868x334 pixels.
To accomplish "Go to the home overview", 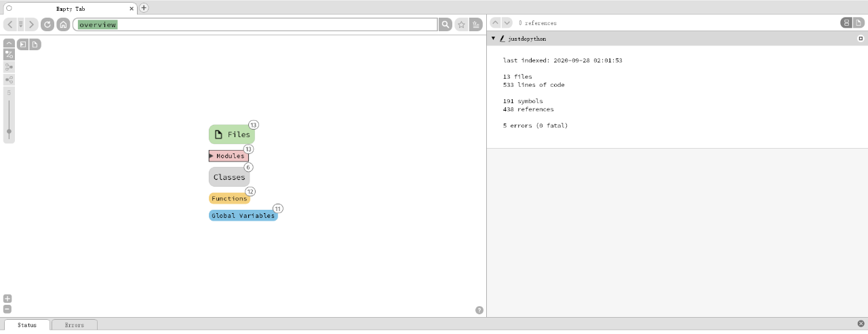I will coord(63,24).
